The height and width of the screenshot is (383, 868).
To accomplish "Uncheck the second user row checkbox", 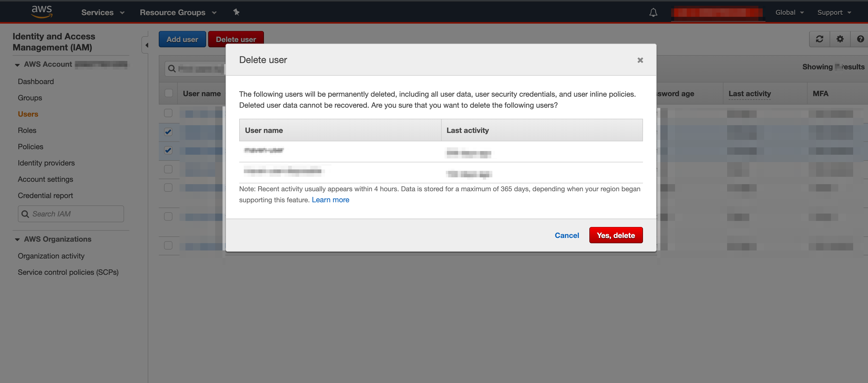I will click(168, 132).
